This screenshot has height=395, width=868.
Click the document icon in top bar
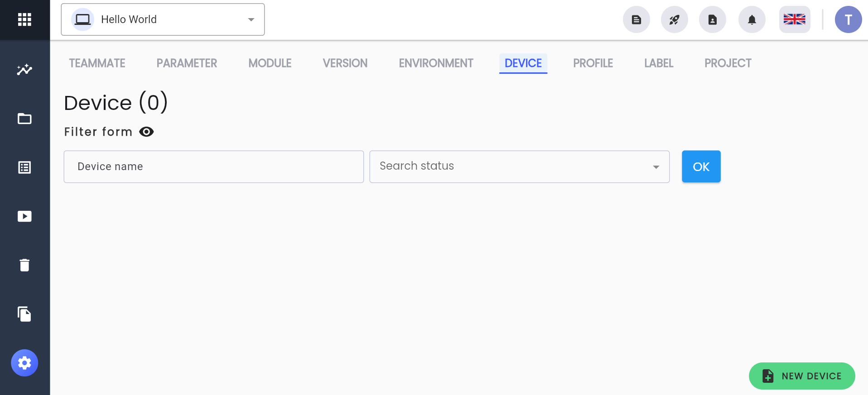[637, 19]
